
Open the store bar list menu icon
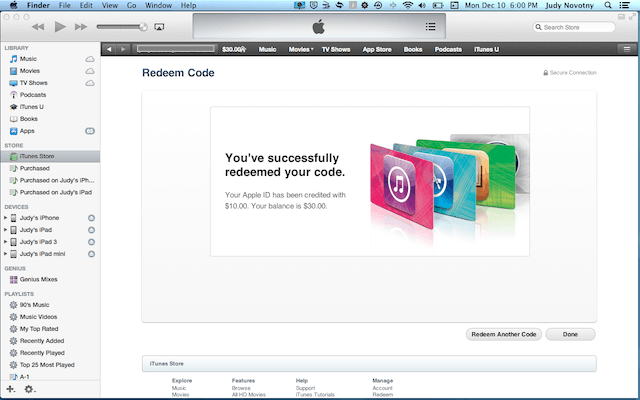[627, 49]
